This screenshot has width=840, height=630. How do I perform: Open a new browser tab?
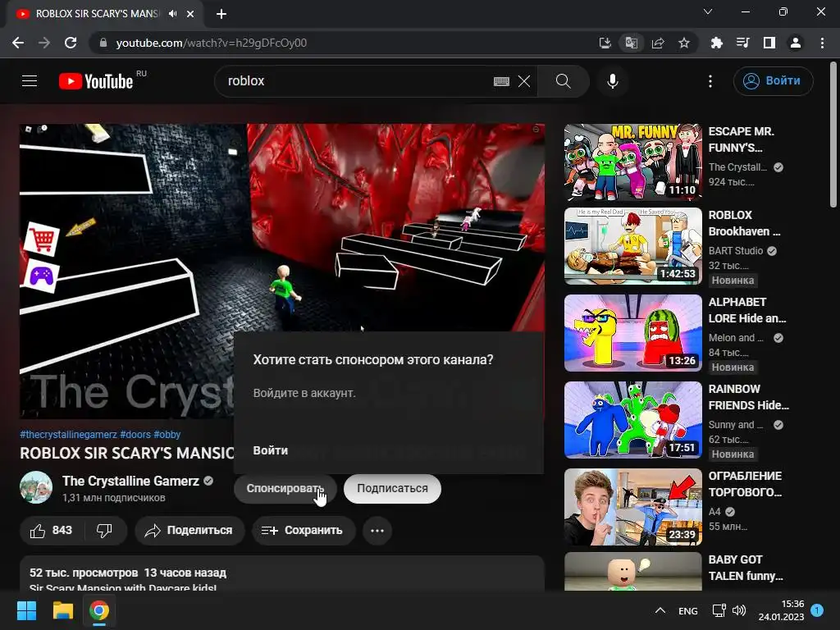(221, 14)
